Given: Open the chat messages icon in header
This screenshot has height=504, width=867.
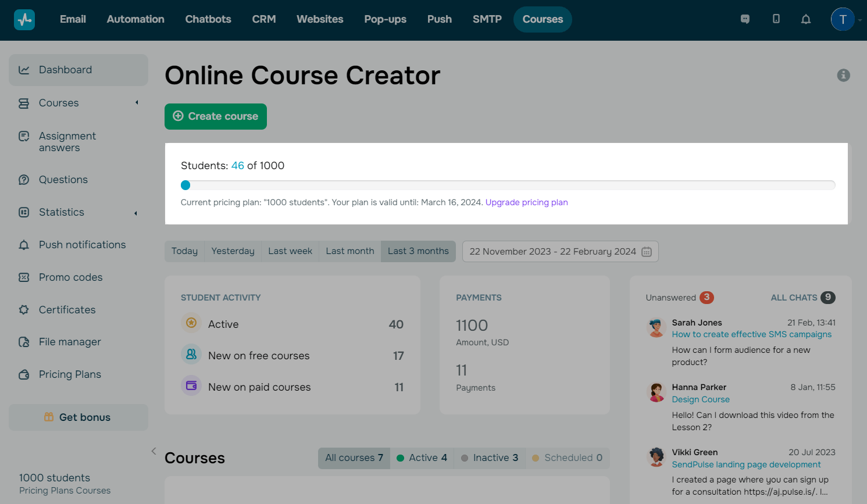Looking at the screenshot, I should 745,19.
